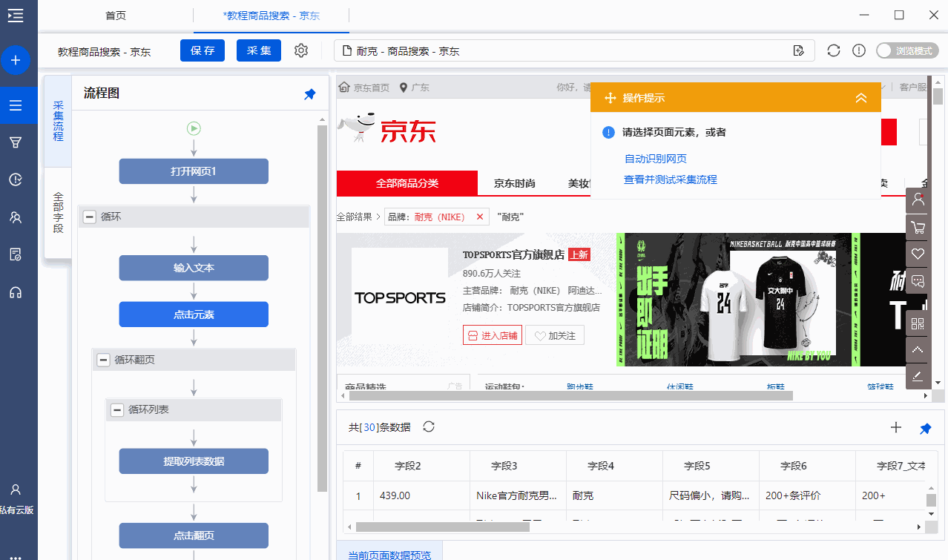
Task: Open the scheduled tasks clock icon
Action: click(x=15, y=179)
